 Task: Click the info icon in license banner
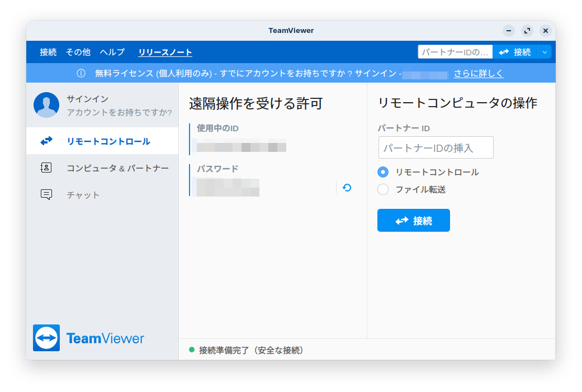click(x=81, y=74)
